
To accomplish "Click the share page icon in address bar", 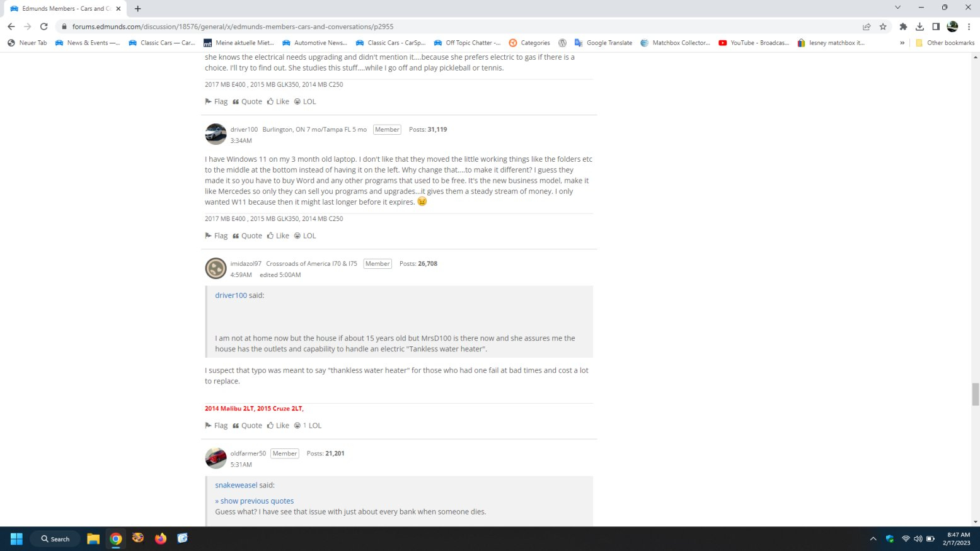I will 867,26.
